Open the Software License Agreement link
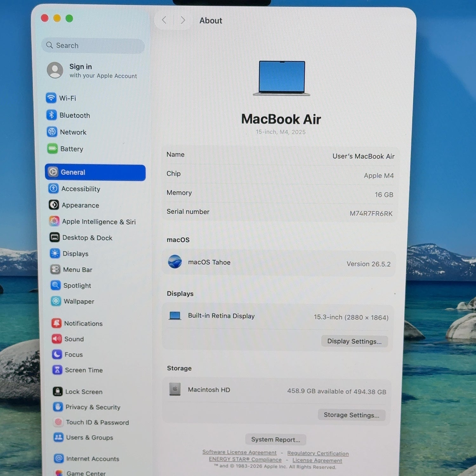The height and width of the screenshot is (476, 476). 240,452
